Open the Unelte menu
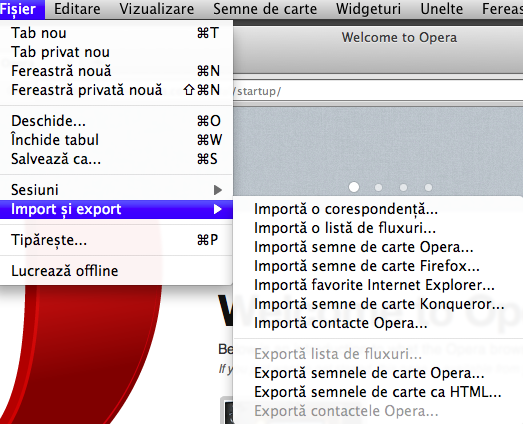This screenshot has width=523, height=424. click(442, 9)
